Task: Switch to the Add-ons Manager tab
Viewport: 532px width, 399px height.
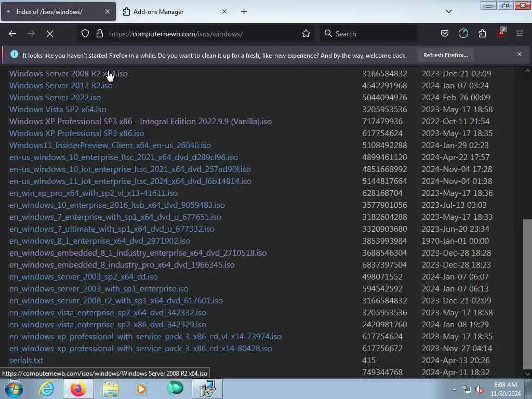Action: tap(175, 12)
